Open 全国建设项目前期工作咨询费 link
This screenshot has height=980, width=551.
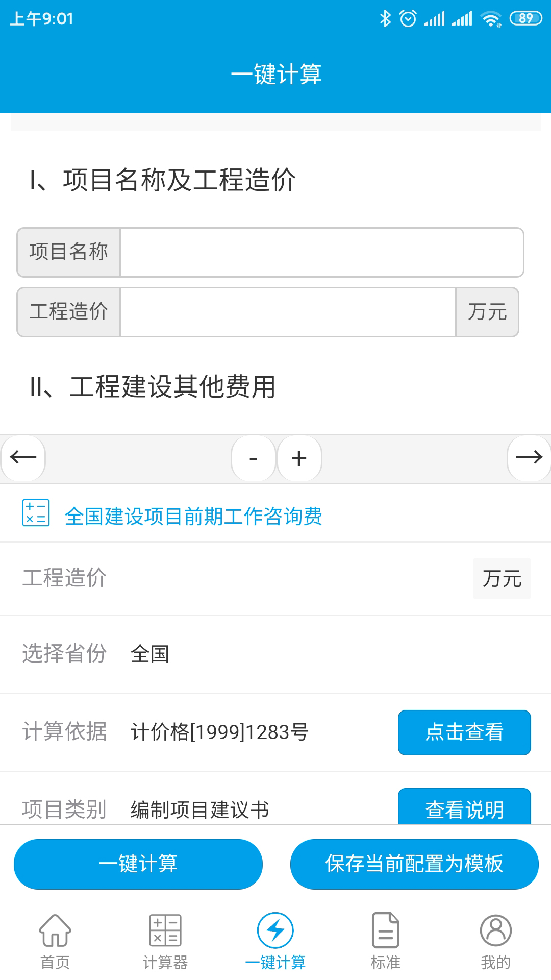click(193, 517)
